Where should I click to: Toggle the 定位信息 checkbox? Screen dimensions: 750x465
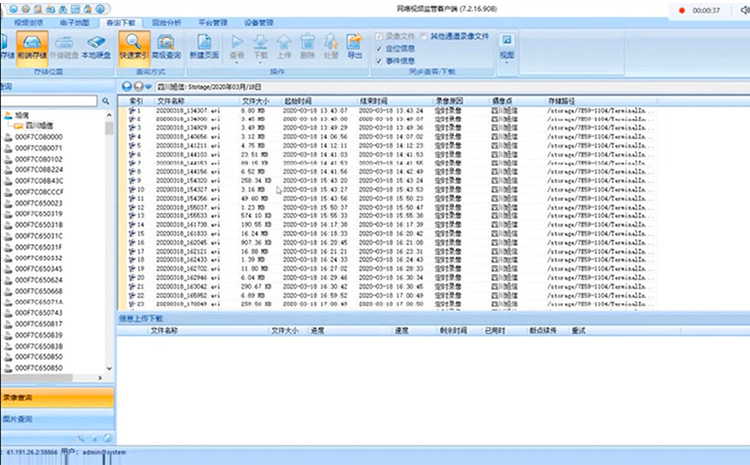[x=378, y=47]
